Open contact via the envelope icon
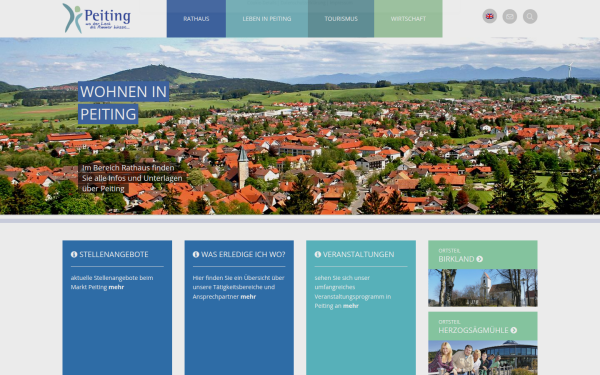The height and width of the screenshot is (375, 600). pos(510,16)
